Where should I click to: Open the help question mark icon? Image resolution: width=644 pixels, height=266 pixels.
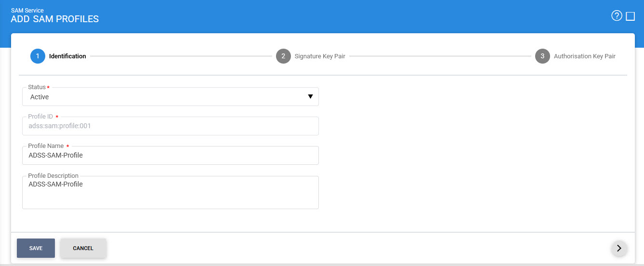(617, 16)
